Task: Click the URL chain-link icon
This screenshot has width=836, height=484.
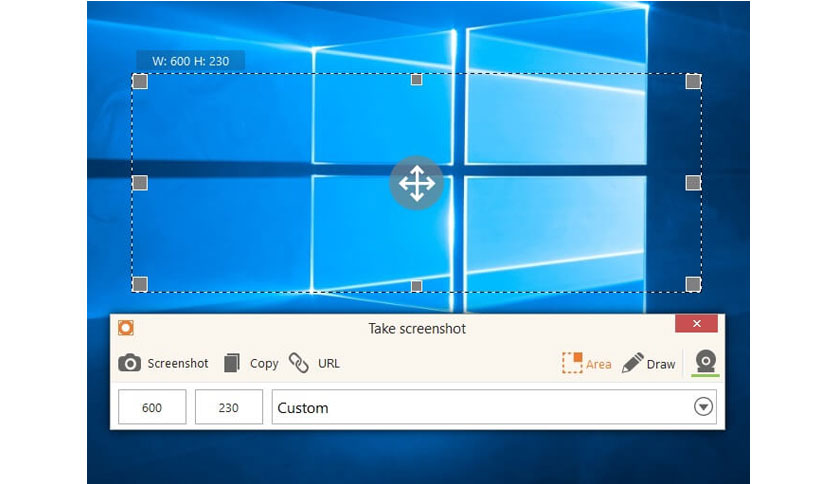Action: click(299, 363)
